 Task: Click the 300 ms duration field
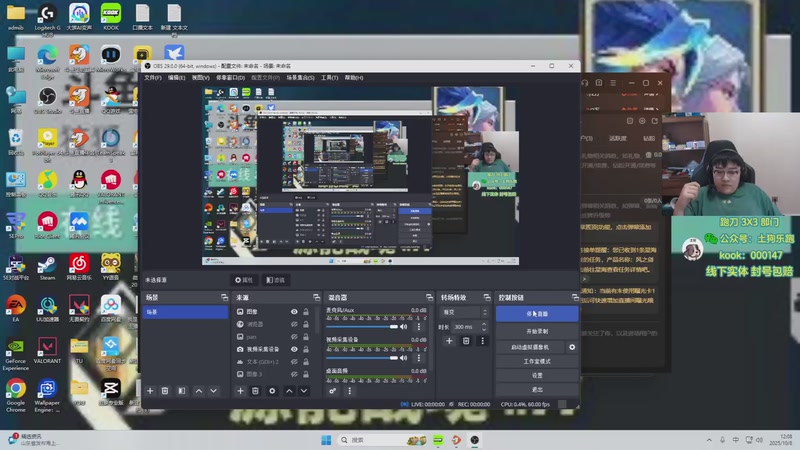click(465, 327)
